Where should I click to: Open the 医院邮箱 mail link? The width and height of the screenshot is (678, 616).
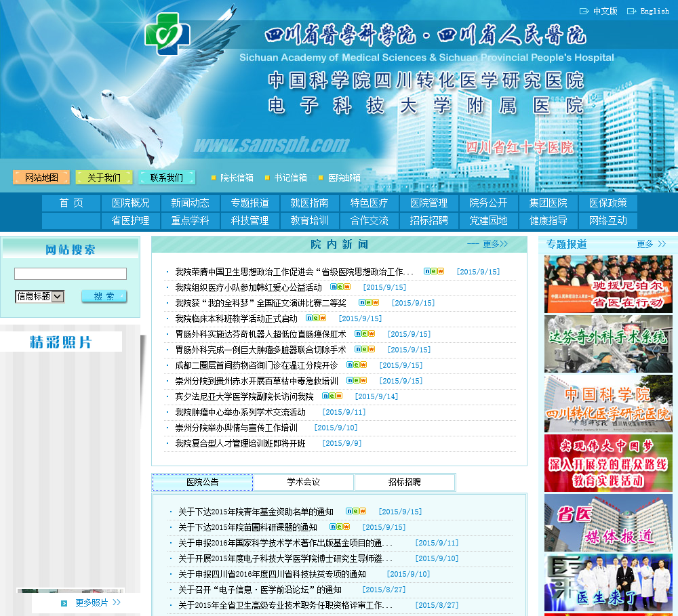point(344,178)
